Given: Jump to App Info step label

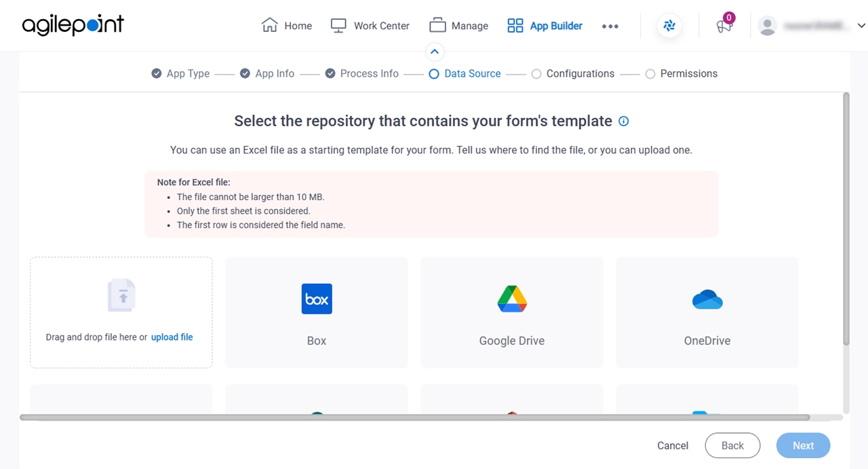Looking at the screenshot, I should pyautogui.click(x=275, y=73).
